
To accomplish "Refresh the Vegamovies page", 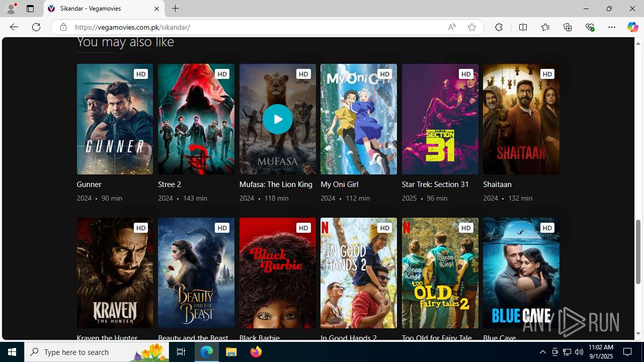I will coord(36,27).
